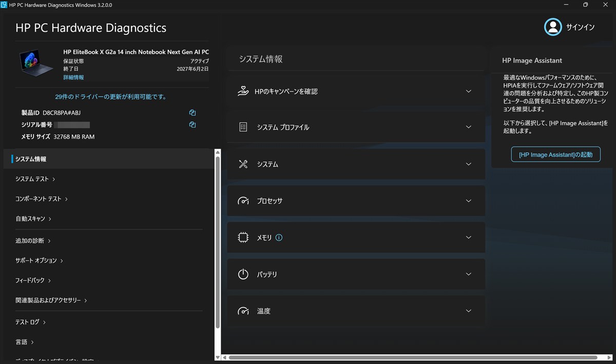Click the sidebar scroll up arrow
Viewport: 616px width, 364px height.
pyautogui.click(x=218, y=152)
